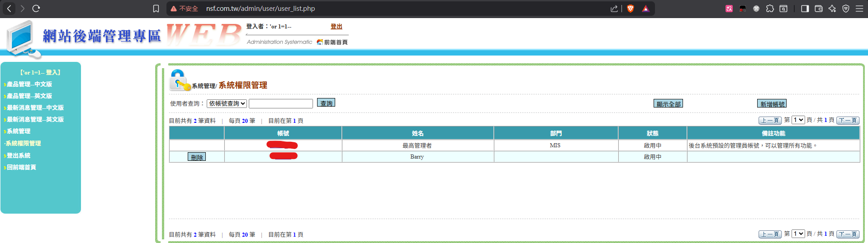Click the 姓名 column header
The height and width of the screenshot is (243, 868).
pyautogui.click(x=417, y=133)
